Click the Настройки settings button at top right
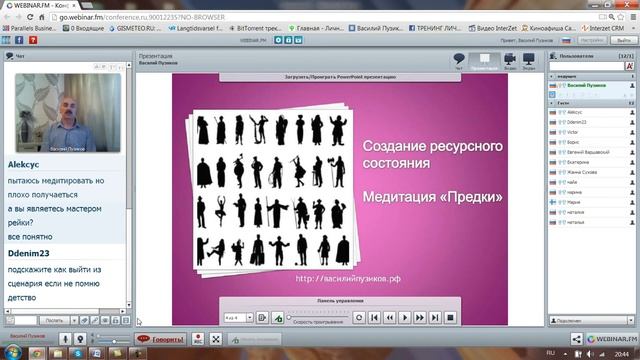640x360 pixels. (592, 40)
